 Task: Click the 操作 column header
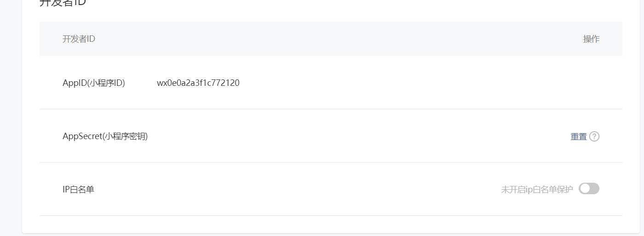tap(591, 39)
